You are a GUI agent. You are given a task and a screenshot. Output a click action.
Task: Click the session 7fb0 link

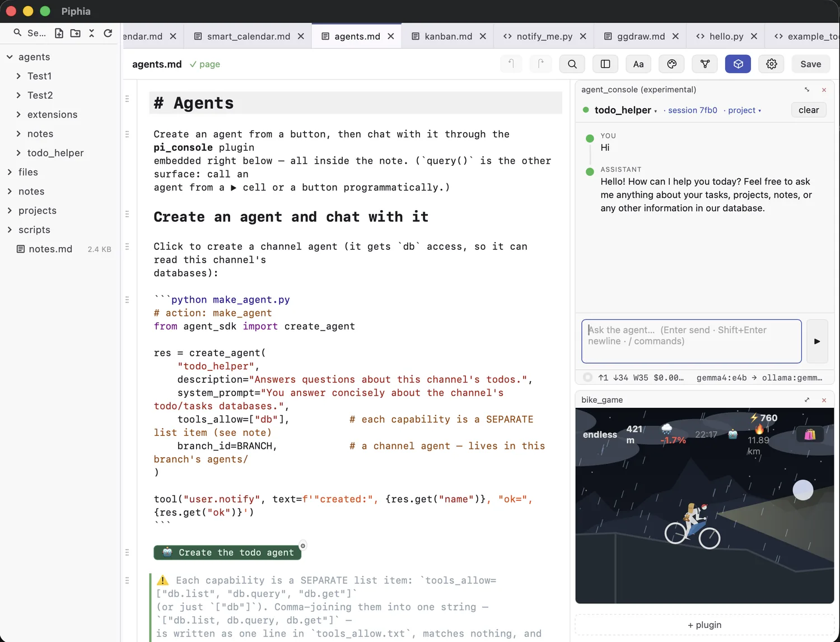pos(692,110)
